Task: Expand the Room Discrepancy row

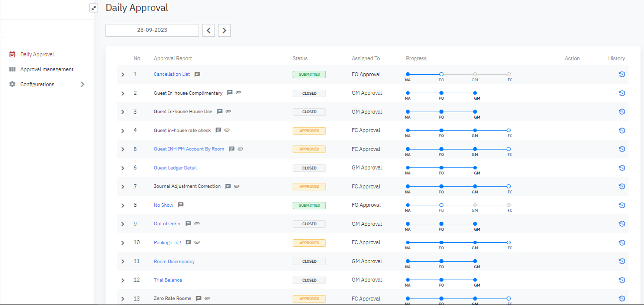Action: [123, 261]
